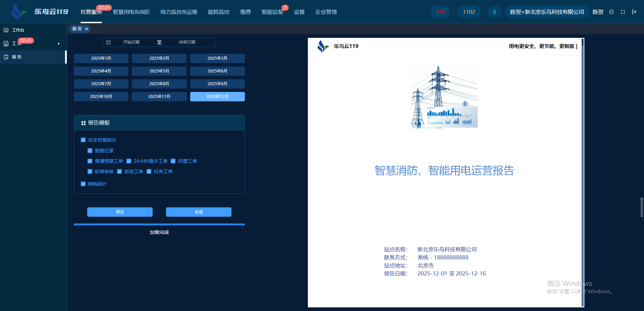Toggle the 能耗统计 checkbox
Viewport: 644px width, 311px height.
pyautogui.click(x=83, y=184)
